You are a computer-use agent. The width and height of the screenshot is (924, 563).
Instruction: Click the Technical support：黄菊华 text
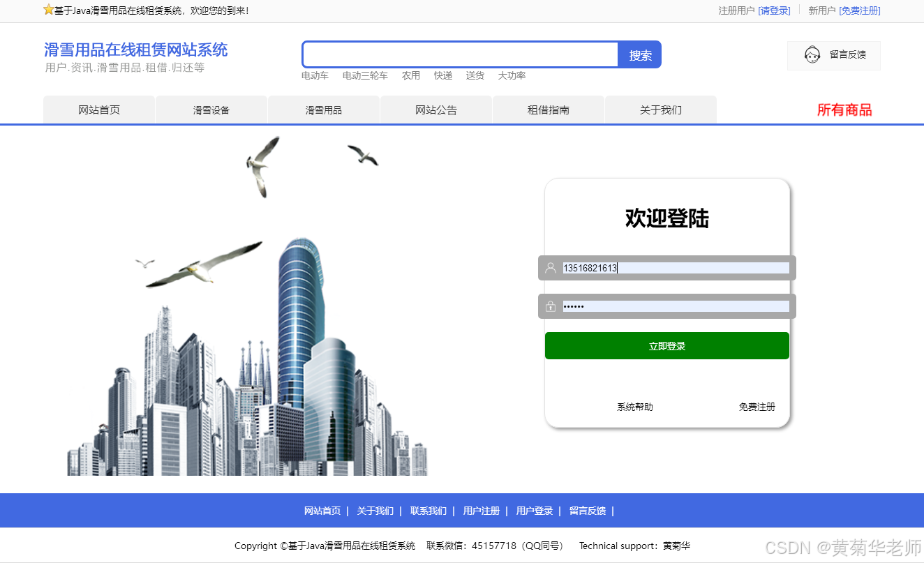[634, 546]
